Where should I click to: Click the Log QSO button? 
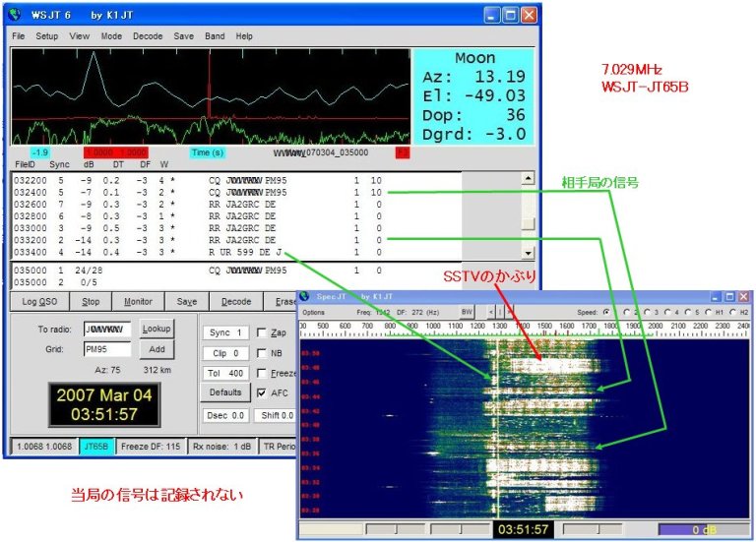39,302
